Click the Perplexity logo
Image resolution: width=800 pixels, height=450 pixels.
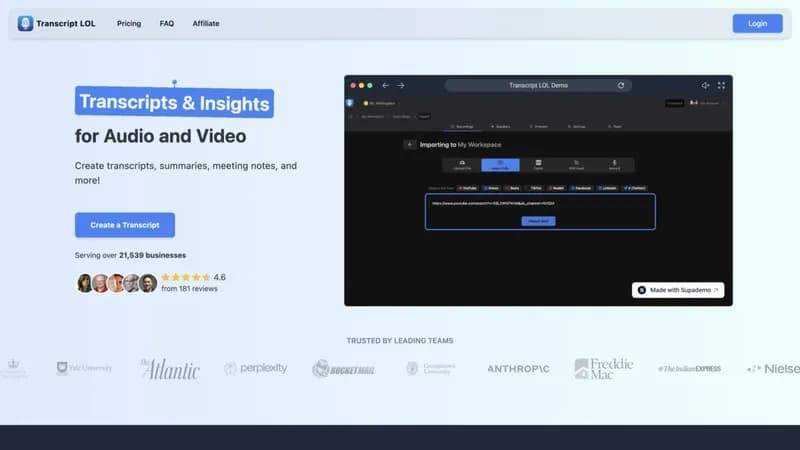256,368
